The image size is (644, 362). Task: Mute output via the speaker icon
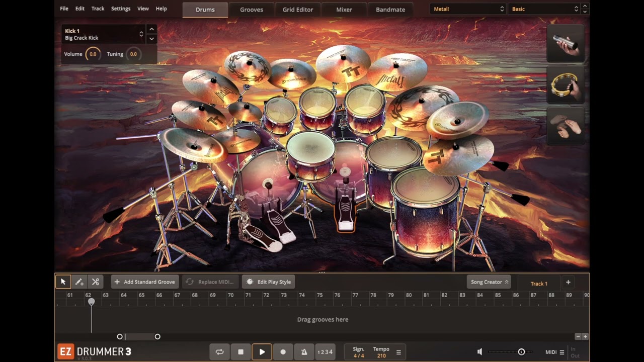pos(479,352)
